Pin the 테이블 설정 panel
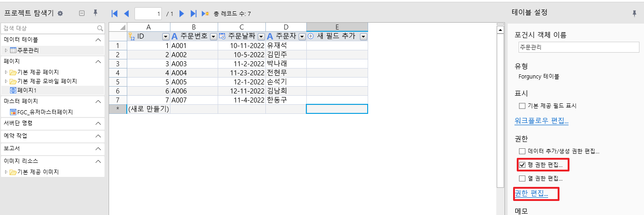 (x=634, y=14)
